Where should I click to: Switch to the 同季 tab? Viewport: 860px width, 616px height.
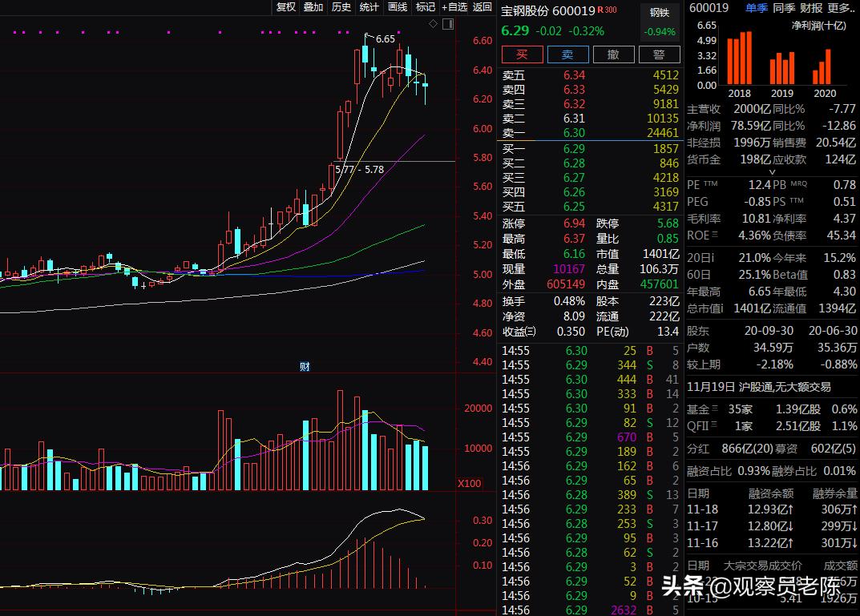pyautogui.click(x=784, y=8)
